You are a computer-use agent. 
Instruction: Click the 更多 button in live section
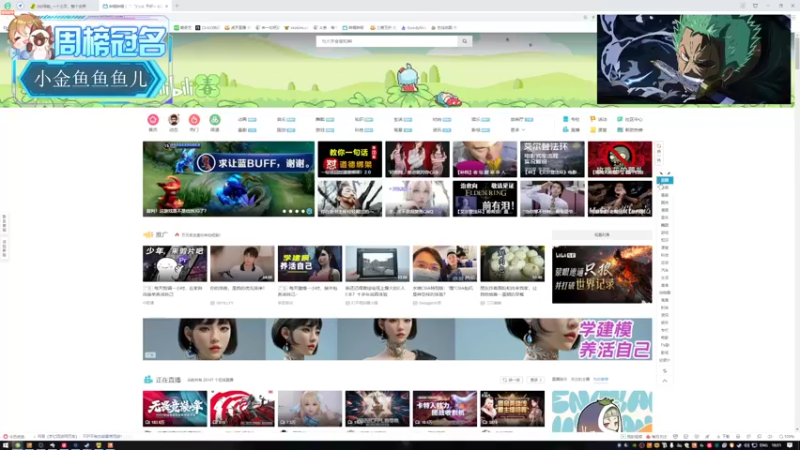pyautogui.click(x=535, y=380)
